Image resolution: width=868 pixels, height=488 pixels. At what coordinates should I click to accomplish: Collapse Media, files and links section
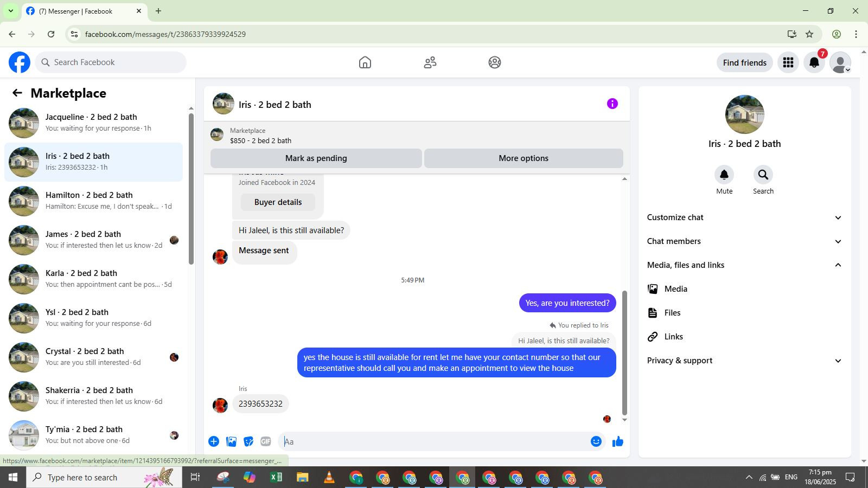tap(744, 265)
